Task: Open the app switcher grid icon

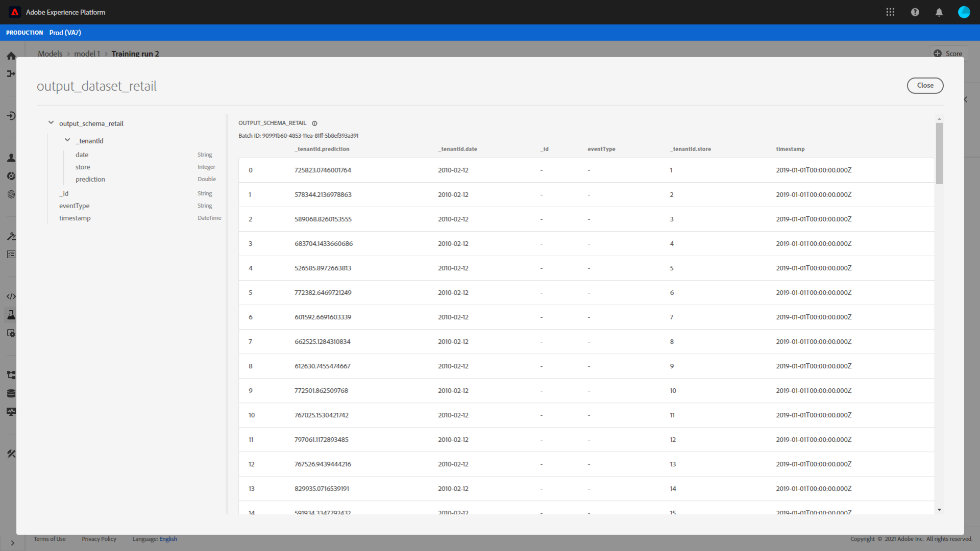Action: pyautogui.click(x=890, y=12)
